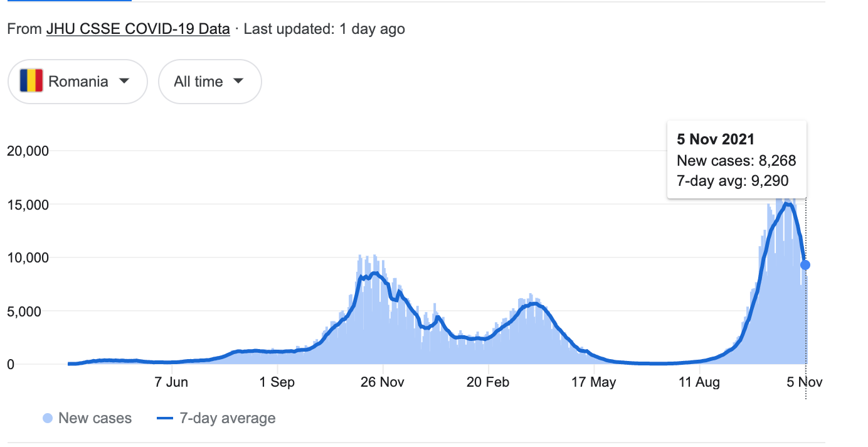The image size is (868, 447).
Task: Click the "Last updated: 1 day ago" text
Action: 324,29
